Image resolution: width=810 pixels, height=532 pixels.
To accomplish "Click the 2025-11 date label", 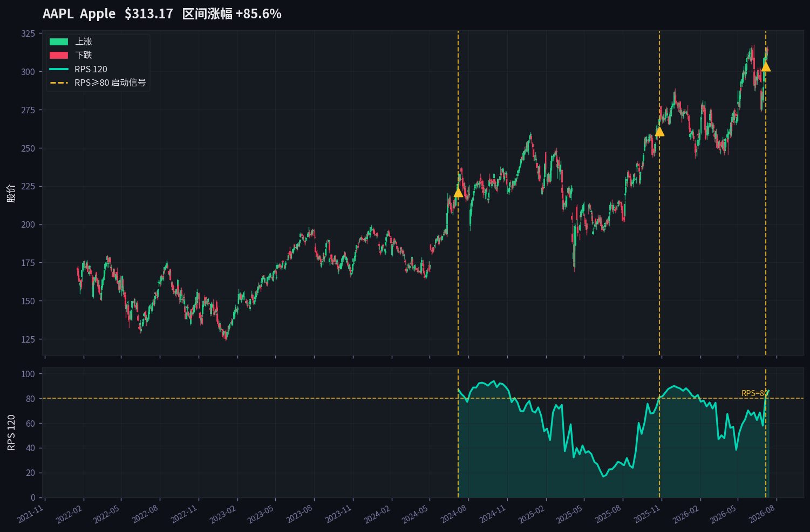I will [648, 514].
